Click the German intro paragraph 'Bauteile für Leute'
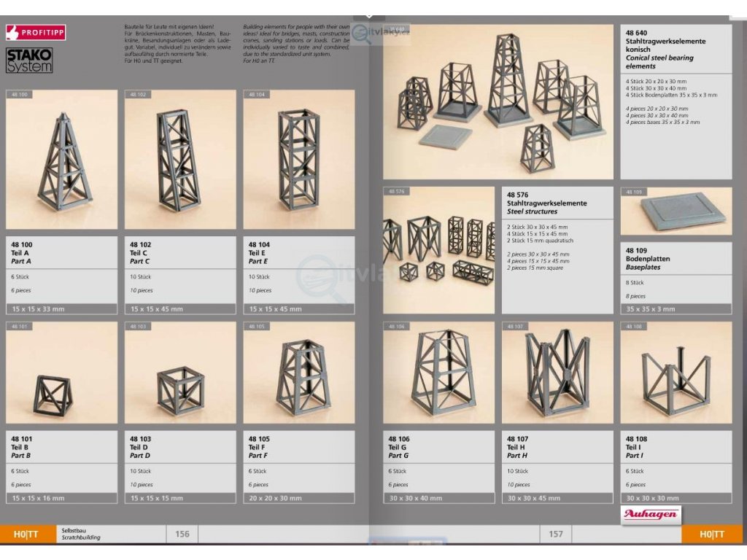747x560 pixels. click(x=178, y=44)
